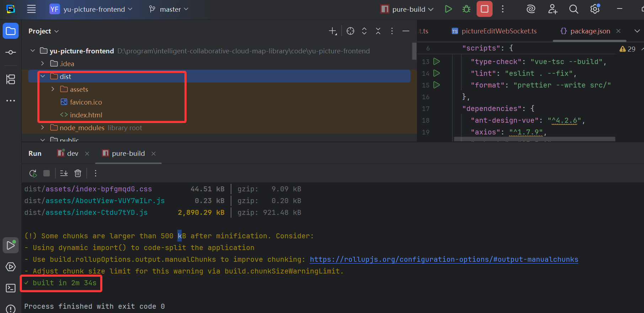Collapse the dist folder
Image resolution: width=644 pixels, height=313 pixels.
pos(43,76)
